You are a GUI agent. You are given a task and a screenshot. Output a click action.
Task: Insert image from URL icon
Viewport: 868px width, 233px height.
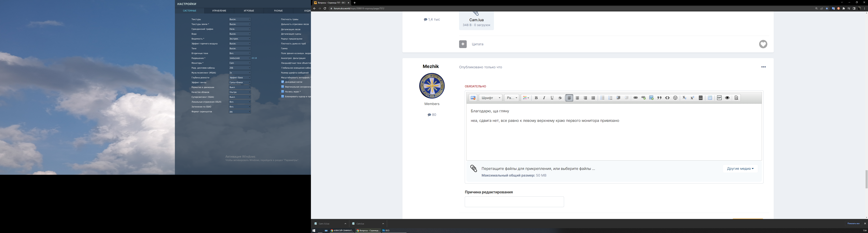coord(651,98)
